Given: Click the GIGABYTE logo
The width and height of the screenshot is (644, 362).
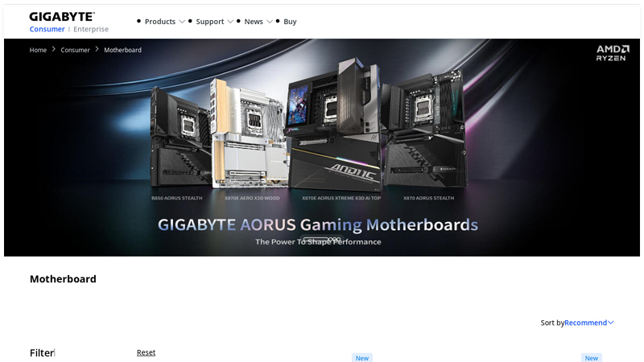Looking at the screenshot, I should click(x=62, y=16).
